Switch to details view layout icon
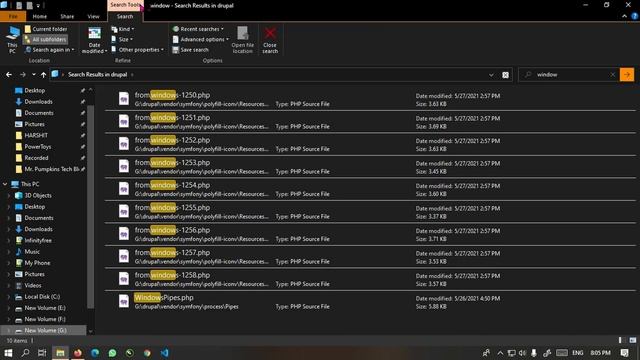Image resolution: width=640 pixels, height=360 pixels. [x=620, y=340]
